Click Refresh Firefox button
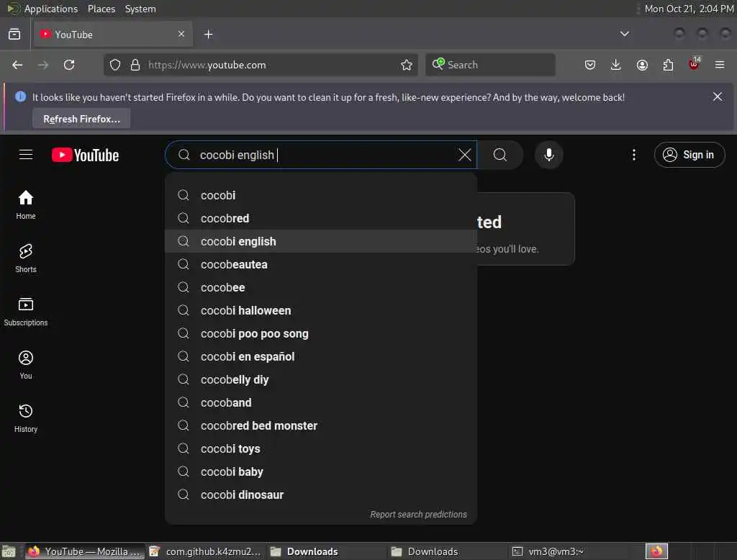 pyautogui.click(x=81, y=119)
